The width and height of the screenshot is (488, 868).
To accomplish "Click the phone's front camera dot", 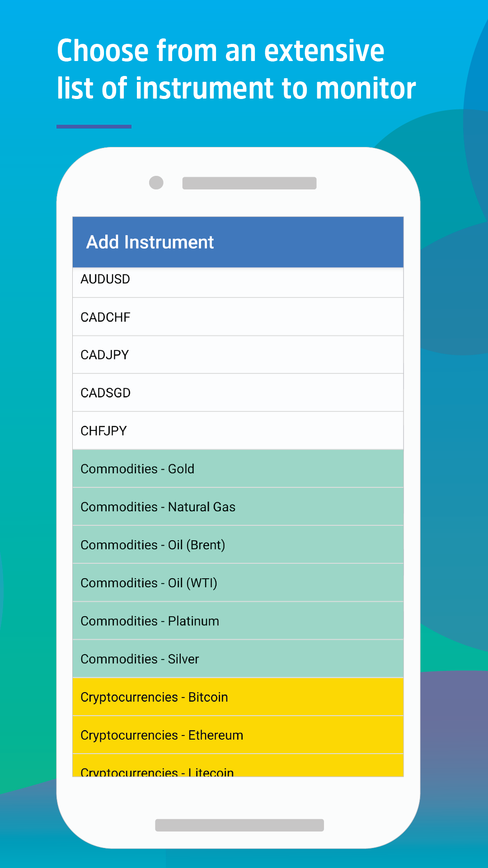I will pos(156,183).
